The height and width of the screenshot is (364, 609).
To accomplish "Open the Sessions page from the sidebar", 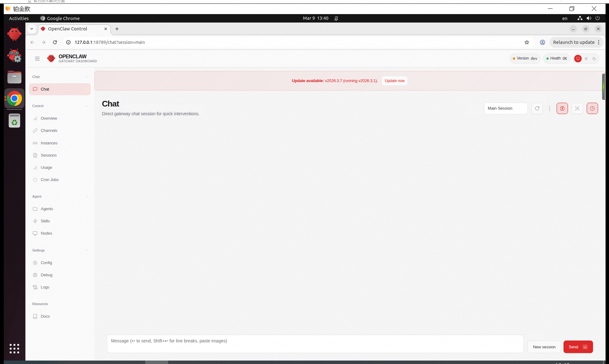I will coord(48,155).
